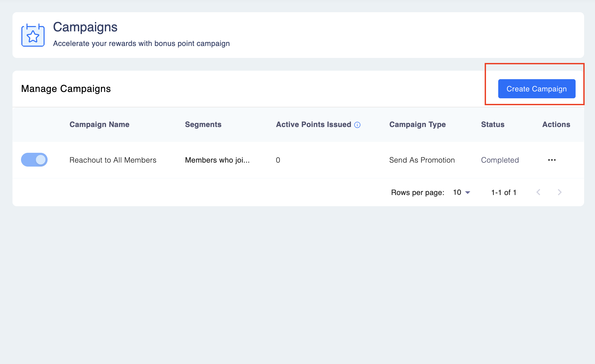Click the Completed status text
The image size is (595, 364).
500,160
